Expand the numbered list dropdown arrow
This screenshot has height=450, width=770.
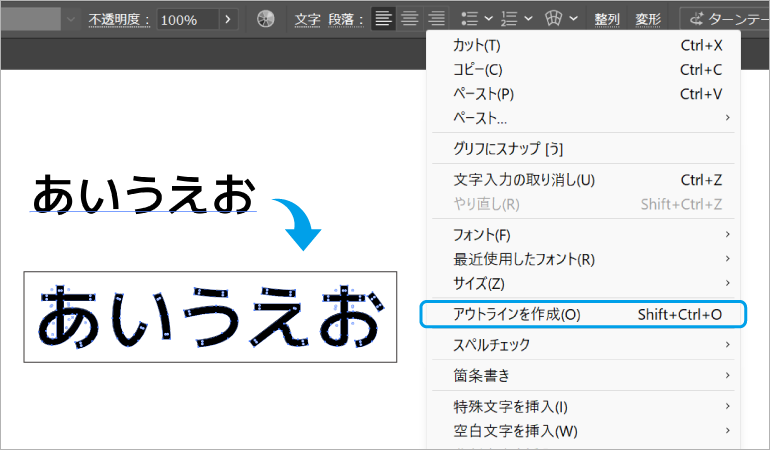coord(528,19)
